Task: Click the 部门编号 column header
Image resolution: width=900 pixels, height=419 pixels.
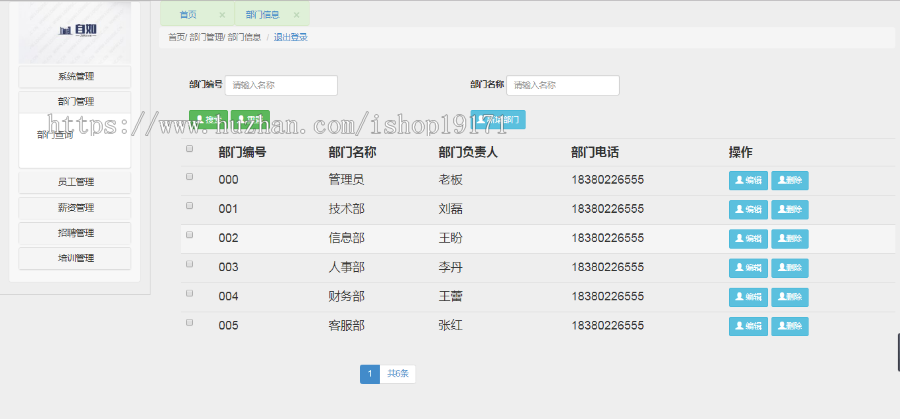Action: click(x=242, y=153)
